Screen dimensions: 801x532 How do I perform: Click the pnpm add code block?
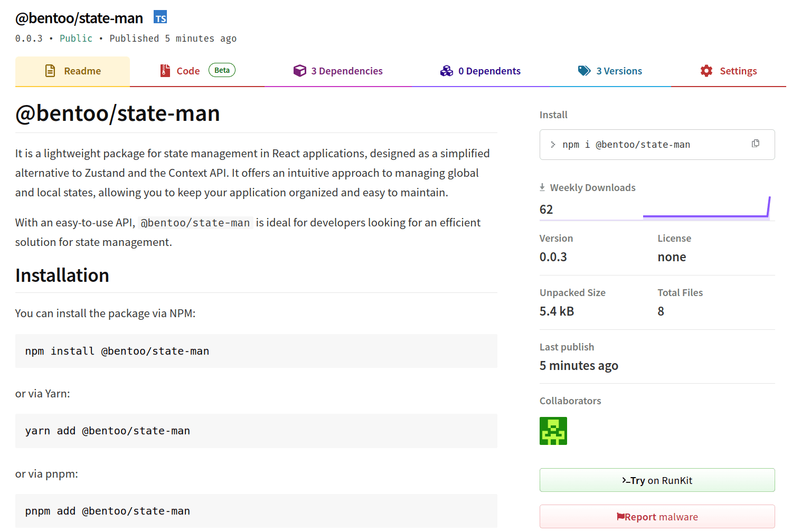click(256, 511)
